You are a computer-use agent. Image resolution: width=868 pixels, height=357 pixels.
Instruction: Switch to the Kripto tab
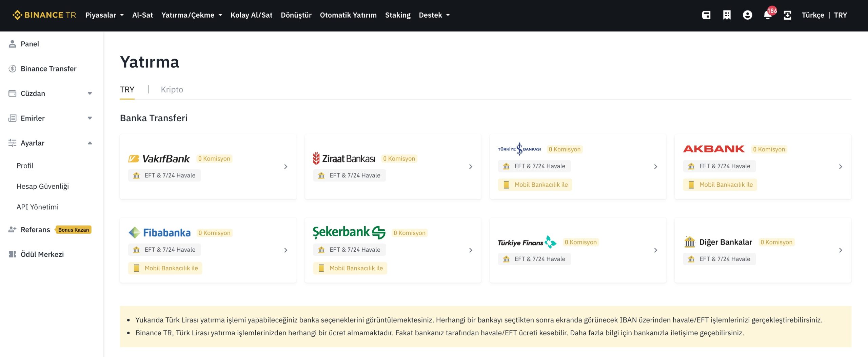click(x=172, y=89)
